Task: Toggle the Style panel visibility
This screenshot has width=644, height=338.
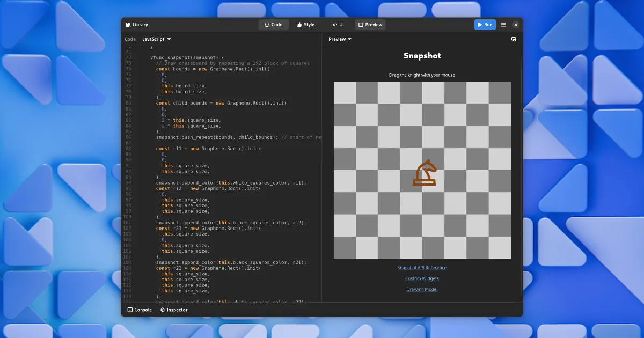Action: pos(306,25)
